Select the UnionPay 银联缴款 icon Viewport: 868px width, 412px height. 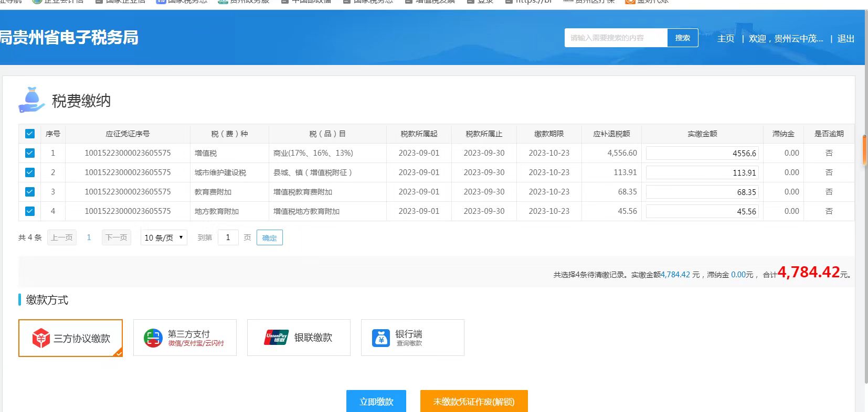(x=276, y=338)
